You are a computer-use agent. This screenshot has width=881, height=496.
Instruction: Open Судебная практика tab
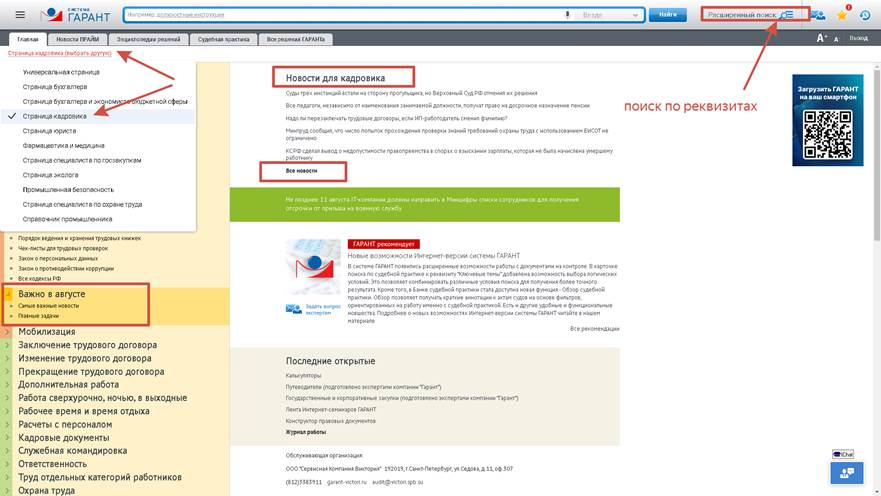tap(224, 39)
